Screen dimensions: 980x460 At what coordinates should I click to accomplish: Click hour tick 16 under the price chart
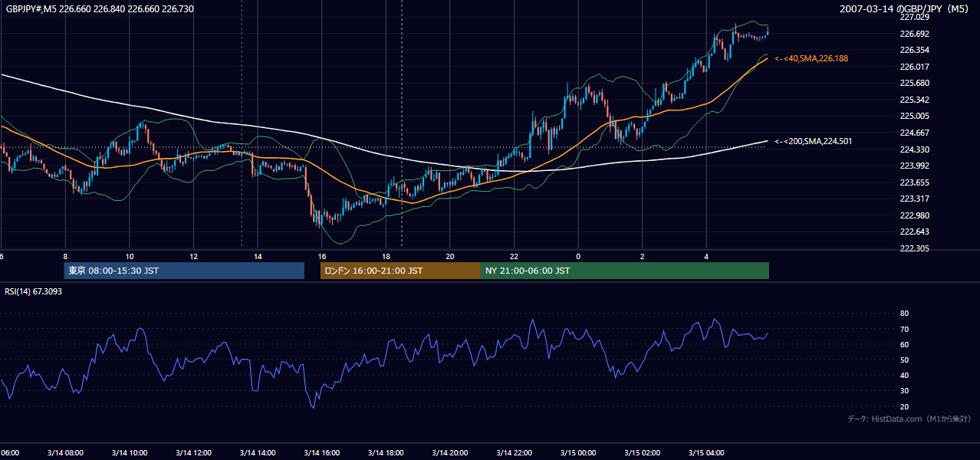click(322, 256)
